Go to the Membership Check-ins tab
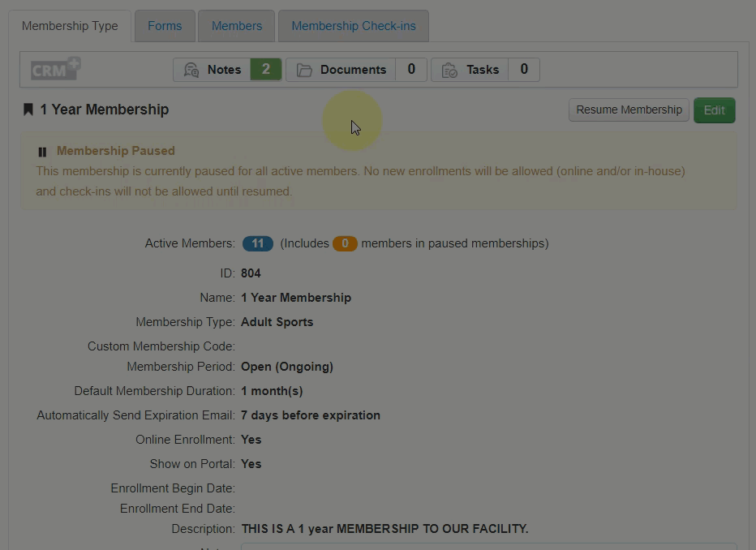The image size is (756, 550). 353,26
